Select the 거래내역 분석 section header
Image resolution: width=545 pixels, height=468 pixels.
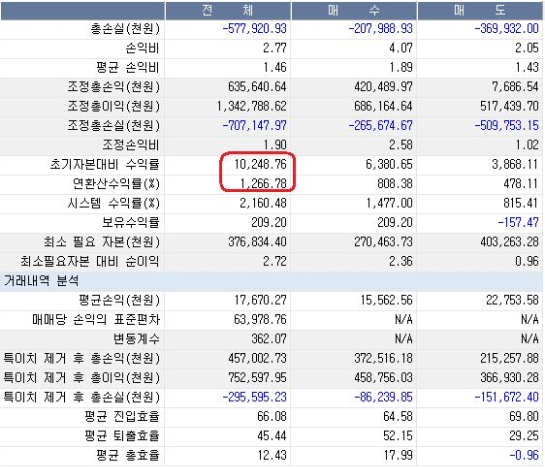click(x=41, y=281)
